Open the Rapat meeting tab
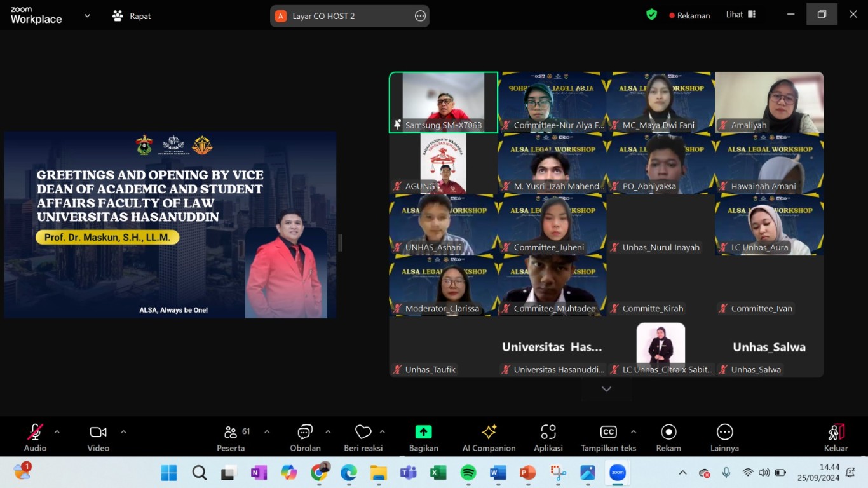868x488 pixels. tap(132, 16)
